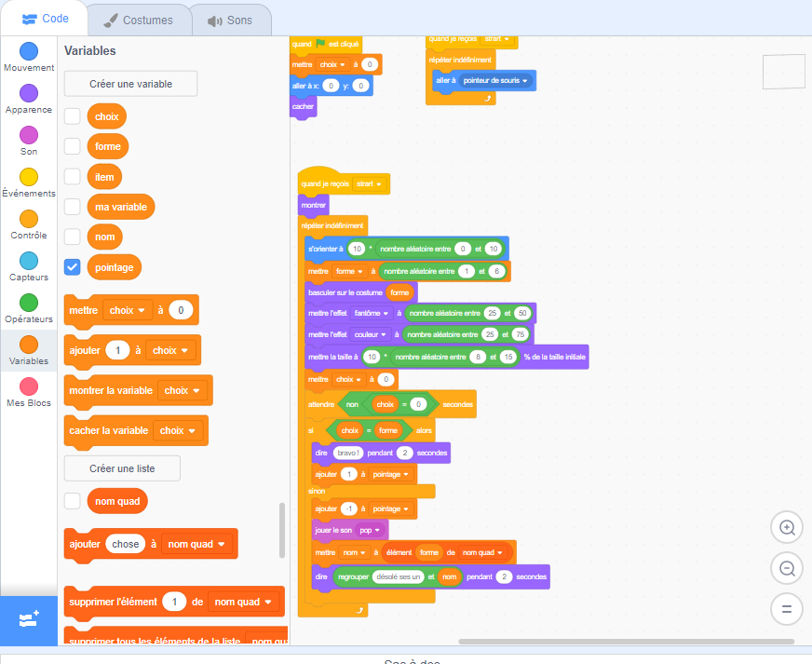Open the Contrôle blocks category
This screenshot has width=812, height=664.
29,224
